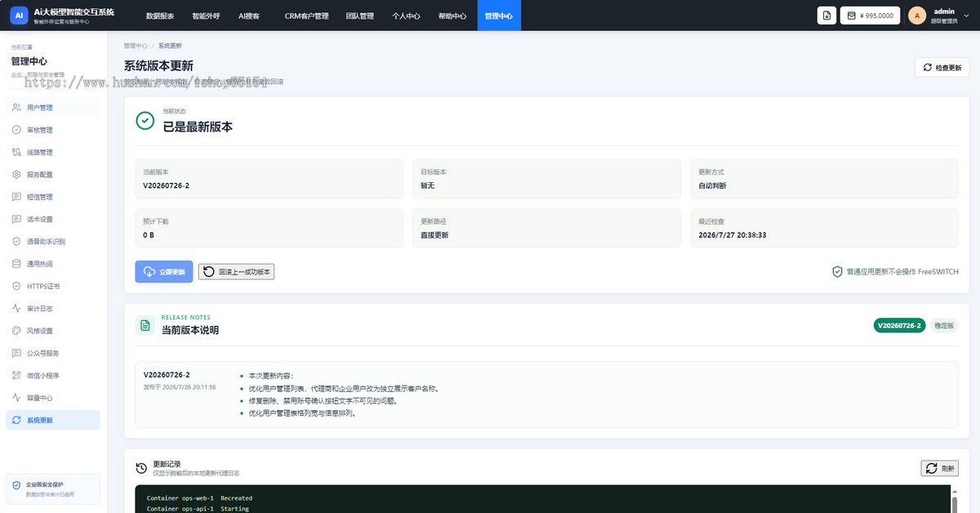Open 容量中心 in the sidebar
Screen dimensions: 980x513
[x=53, y=398]
